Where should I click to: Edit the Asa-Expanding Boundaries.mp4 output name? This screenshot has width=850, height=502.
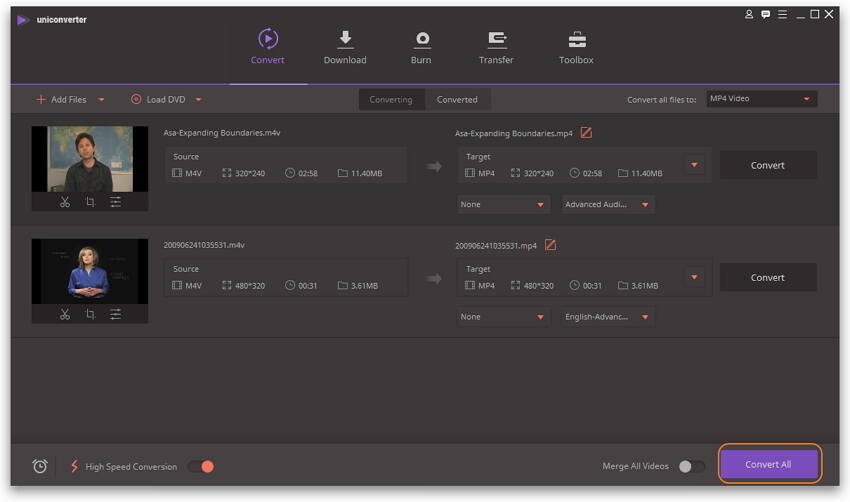tap(586, 132)
